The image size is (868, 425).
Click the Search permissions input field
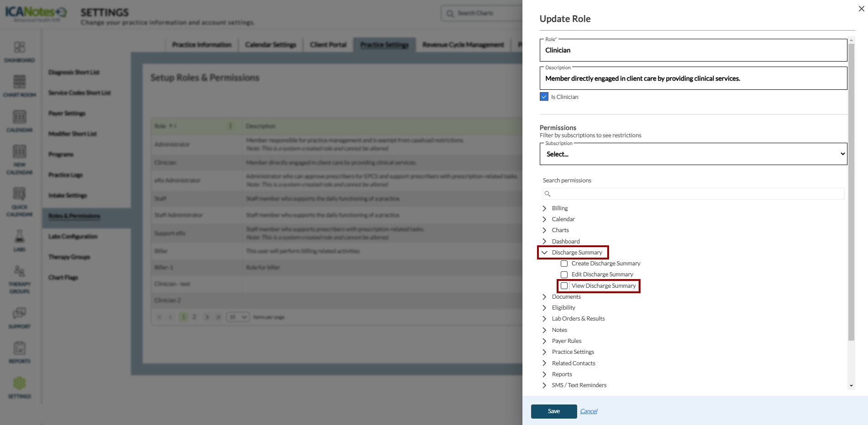point(693,194)
